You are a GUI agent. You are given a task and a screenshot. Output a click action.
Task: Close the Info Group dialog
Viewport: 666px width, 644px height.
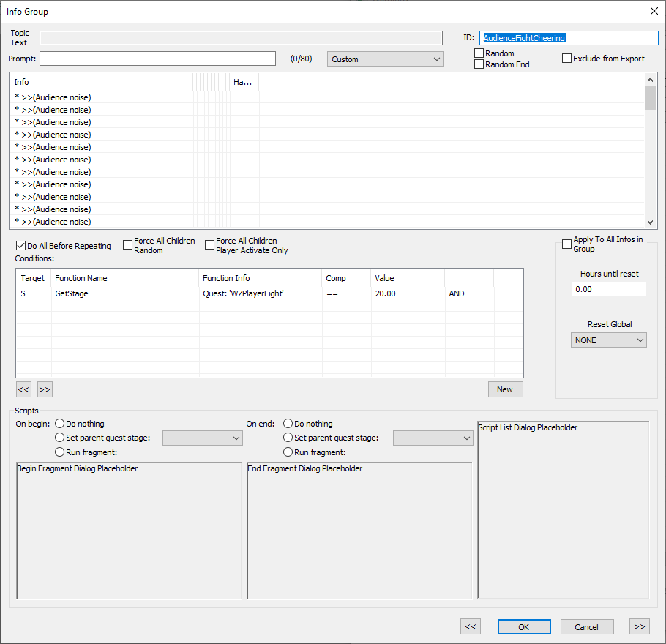click(654, 11)
